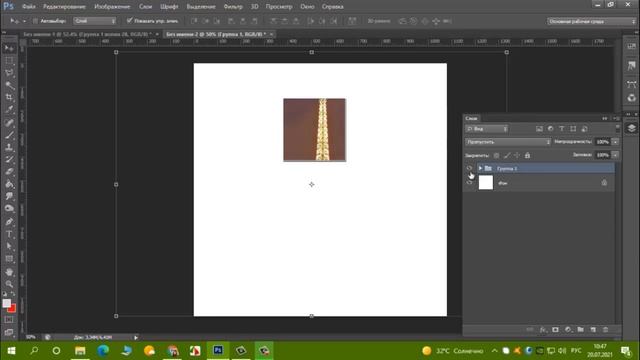
Task: Click the foreground color swatch
Action: pyautogui.click(x=7, y=303)
